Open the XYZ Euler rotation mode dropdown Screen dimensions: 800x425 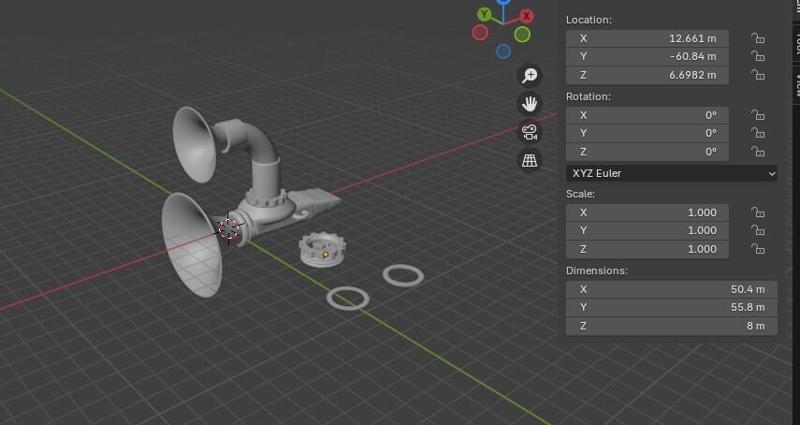[x=671, y=173]
